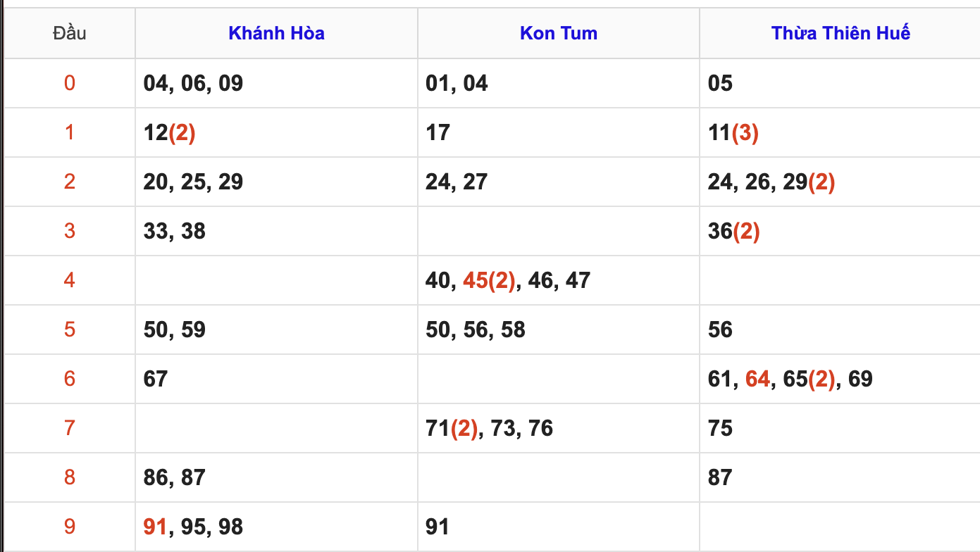
Task: Select 71(2) in the Kon Tum column
Action: point(452,428)
